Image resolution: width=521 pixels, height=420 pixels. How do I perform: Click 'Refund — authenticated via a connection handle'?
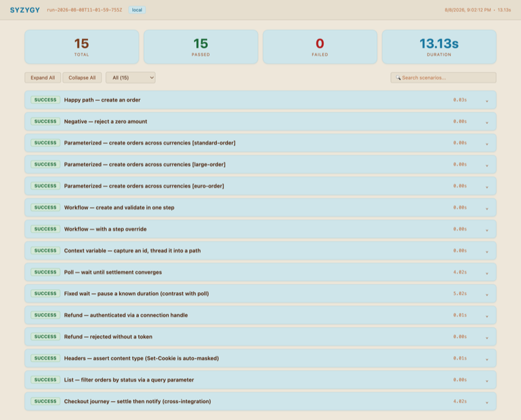(126, 315)
